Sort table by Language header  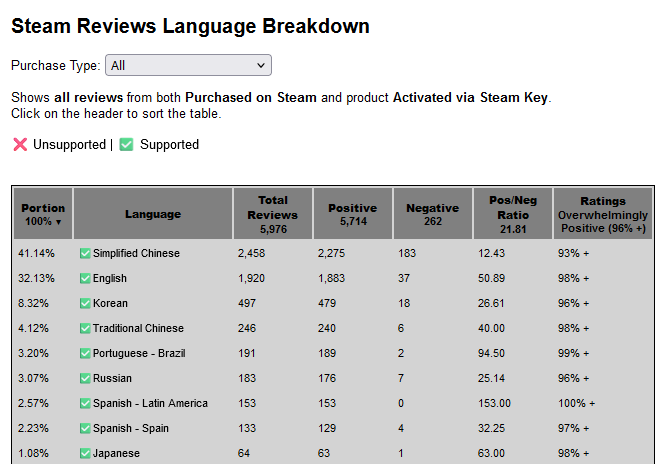tap(153, 214)
